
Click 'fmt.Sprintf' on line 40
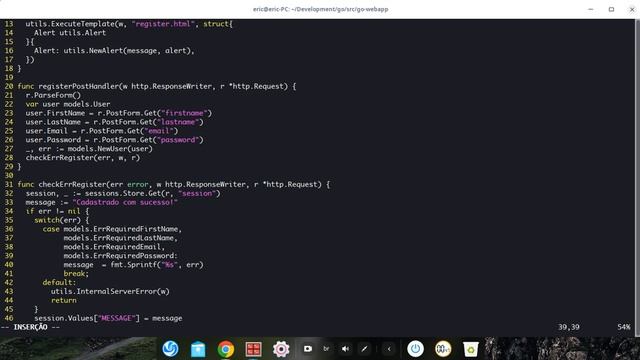point(133,265)
